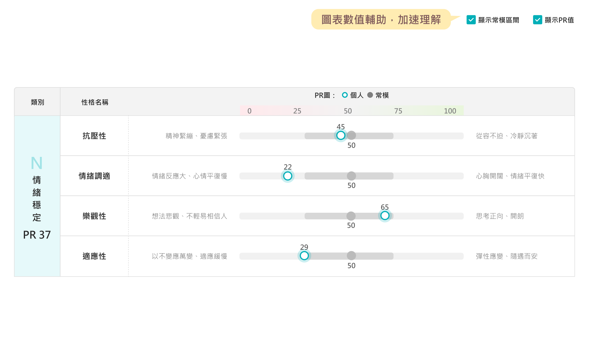Click the 適應性 gray norm dot

click(351, 256)
